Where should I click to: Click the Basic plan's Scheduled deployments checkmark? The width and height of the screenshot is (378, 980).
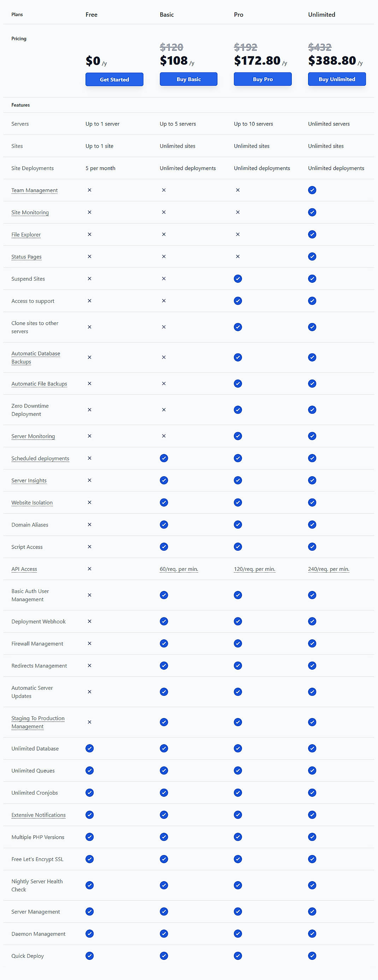tap(164, 459)
